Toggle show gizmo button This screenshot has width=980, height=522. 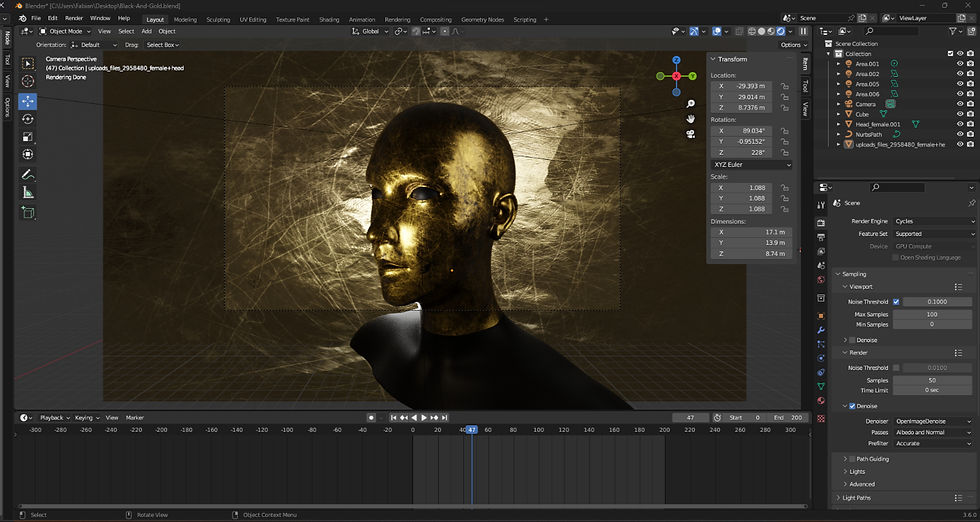[694, 31]
